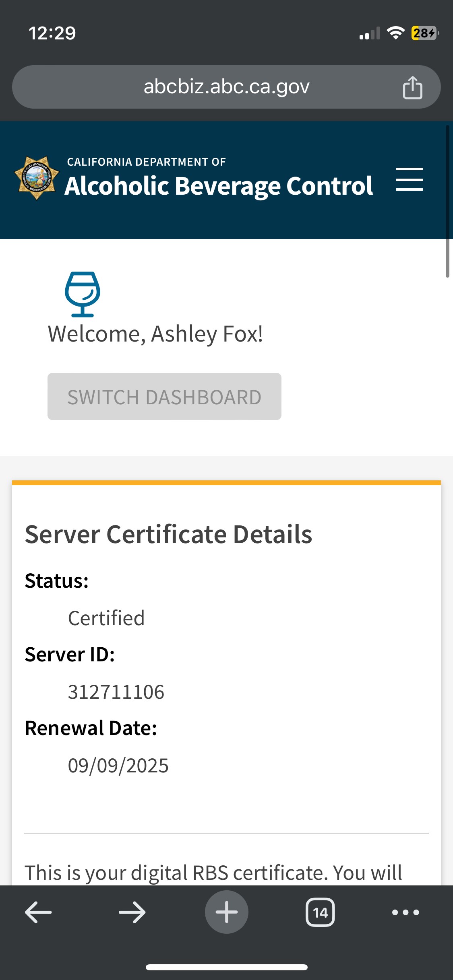Click the Alcoholic Beverage Control site title
Viewport: 453px width, 980px height.
(x=219, y=186)
